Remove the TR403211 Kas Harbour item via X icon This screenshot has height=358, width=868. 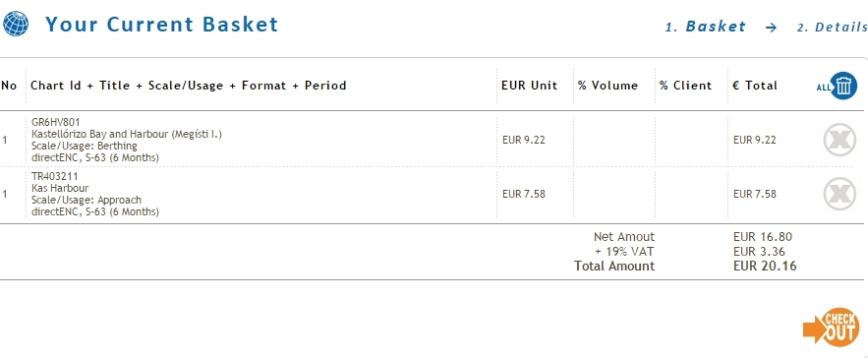[x=839, y=194]
